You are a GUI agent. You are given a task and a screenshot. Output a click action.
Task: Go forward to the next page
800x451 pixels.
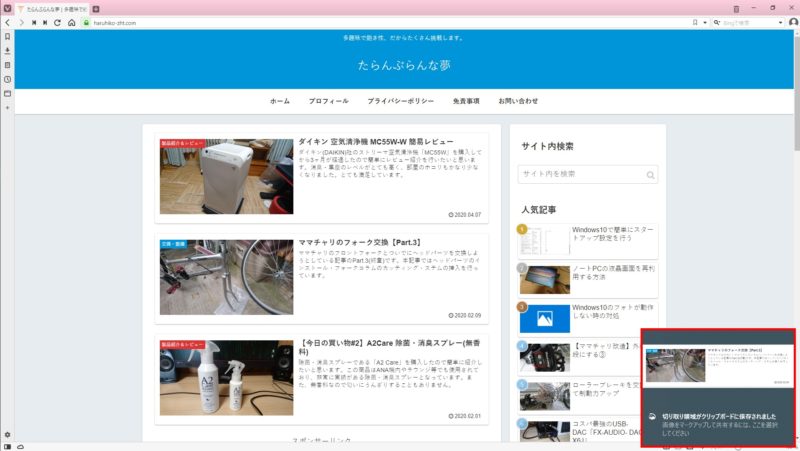pyautogui.click(x=21, y=22)
